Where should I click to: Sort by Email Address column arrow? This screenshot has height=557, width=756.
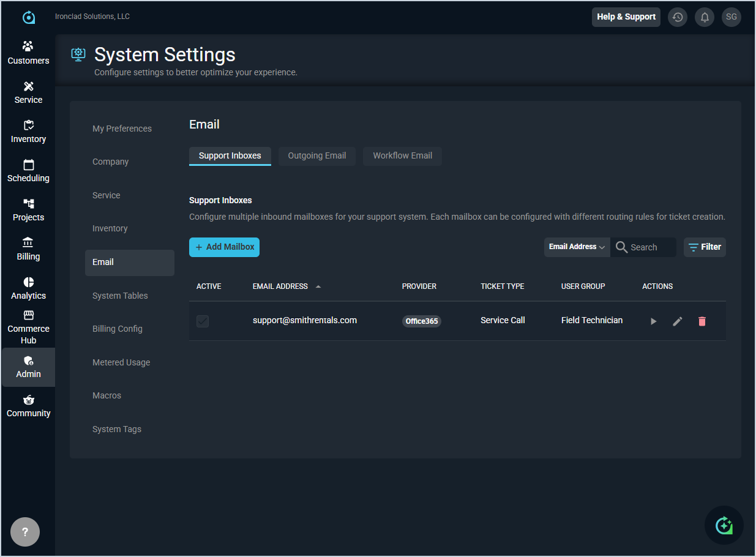(x=318, y=286)
